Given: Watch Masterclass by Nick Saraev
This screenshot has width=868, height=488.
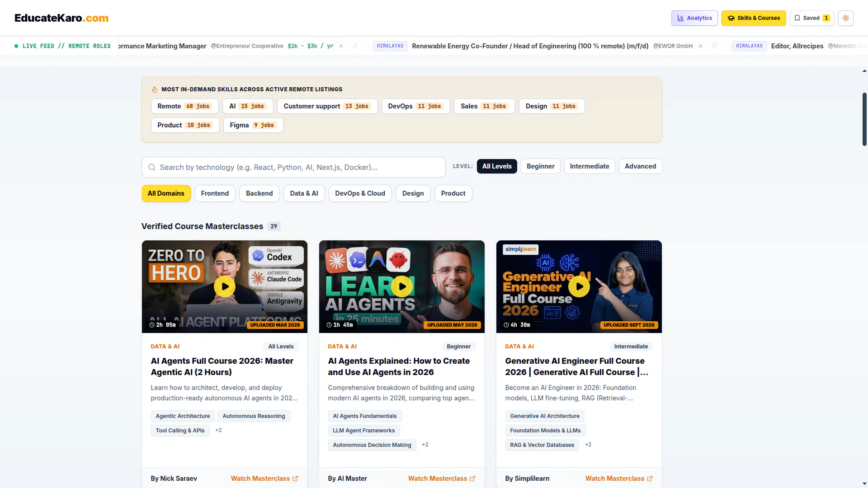Looking at the screenshot, I should (264, 479).
